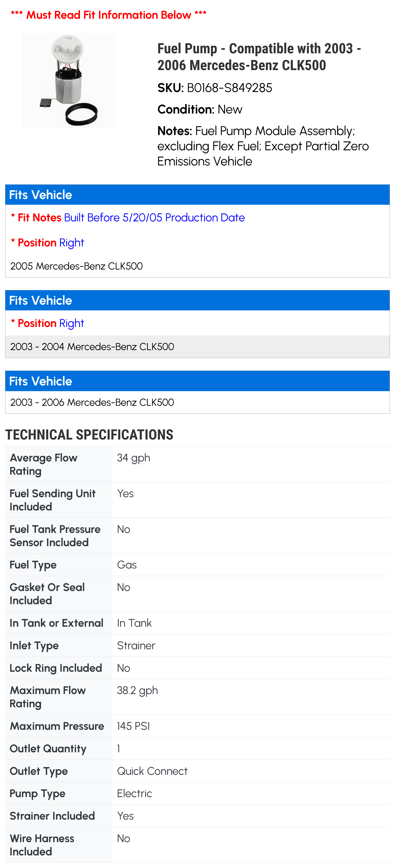Viewport: 395px width, 868px height.
Task: Click the 34 gph value
Action: [134, 458]
